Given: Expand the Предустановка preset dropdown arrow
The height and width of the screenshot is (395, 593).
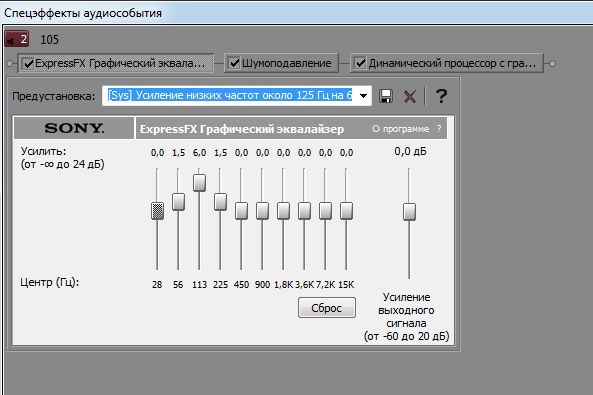Looking at the screenshot, I should (x=363, y=96).
